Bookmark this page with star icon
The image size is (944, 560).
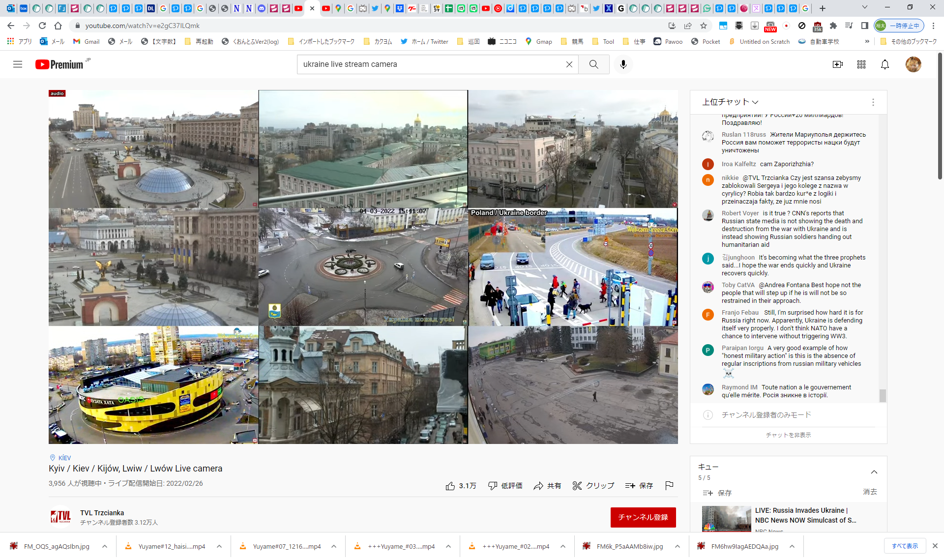pyautogui.click(x=704, y=26)
